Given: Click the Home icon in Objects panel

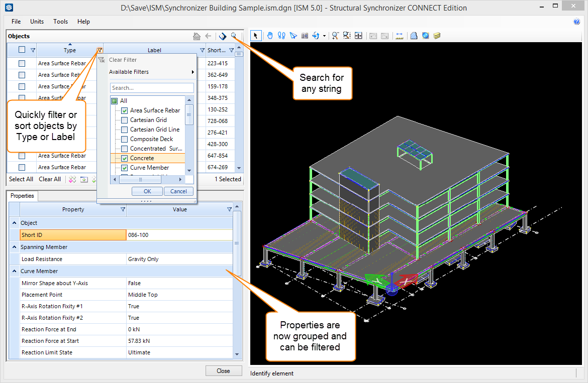Looking at the screenshot, I should click(197, 36).
